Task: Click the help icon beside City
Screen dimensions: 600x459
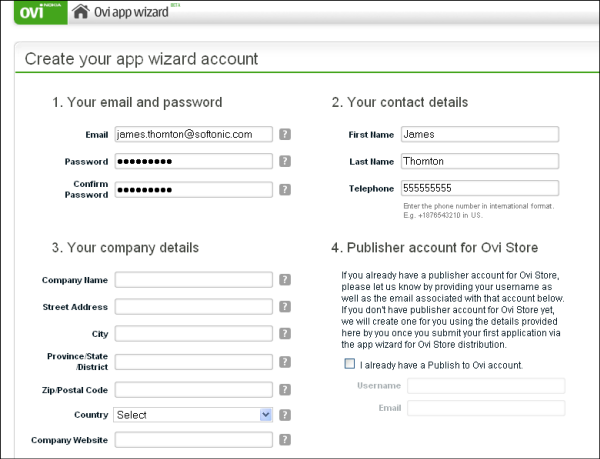Action: click(285, 334)
